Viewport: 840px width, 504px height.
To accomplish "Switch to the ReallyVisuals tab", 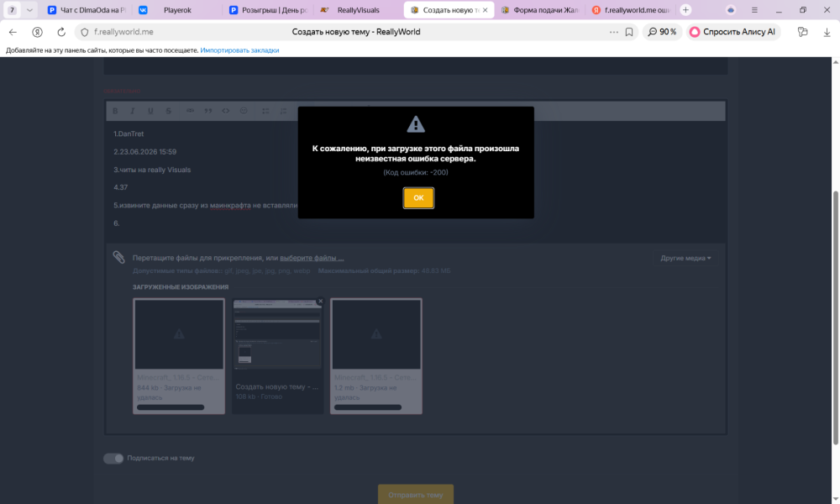I will click(x=358, y=9).
